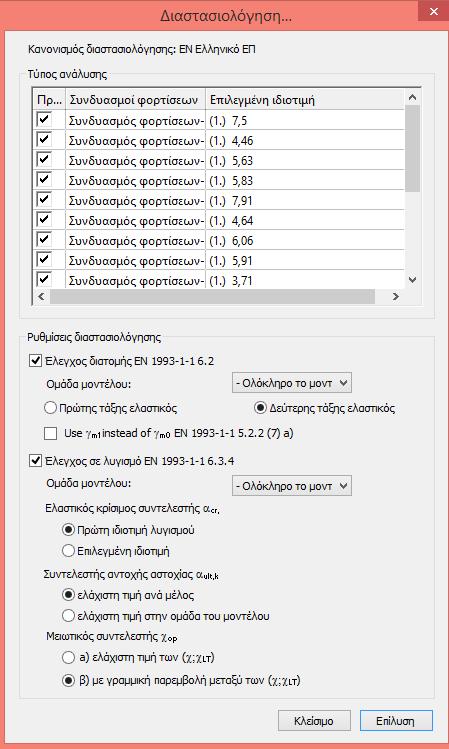
Task: Uncheck the row with eigenvalue 3,71
Action: (x=44, y=279)
